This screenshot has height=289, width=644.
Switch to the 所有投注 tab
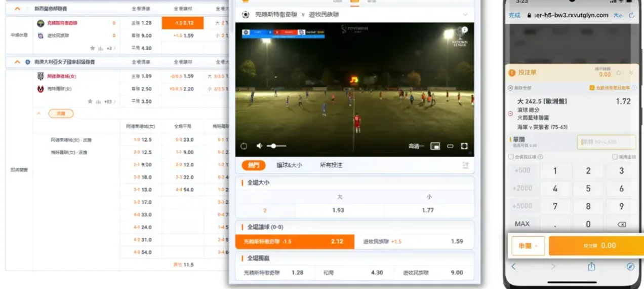point(331,165)
